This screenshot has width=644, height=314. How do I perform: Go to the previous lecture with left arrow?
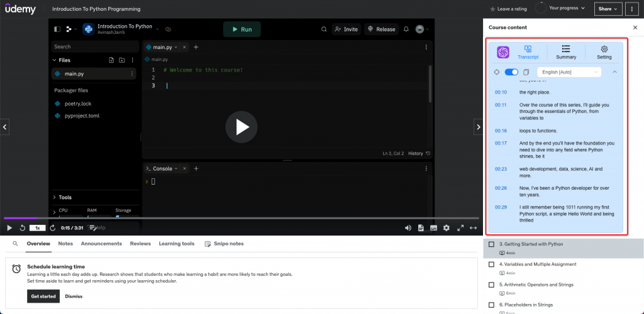[4, 127]
